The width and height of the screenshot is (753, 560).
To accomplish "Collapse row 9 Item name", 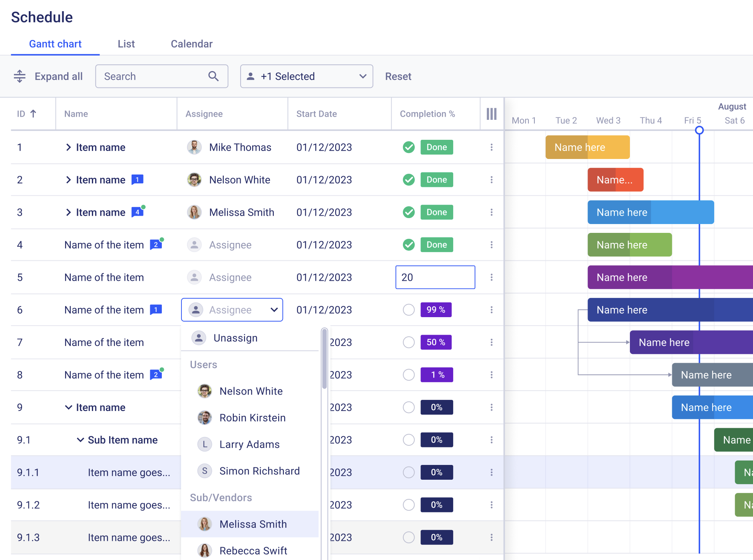I will tap(68, 407).
